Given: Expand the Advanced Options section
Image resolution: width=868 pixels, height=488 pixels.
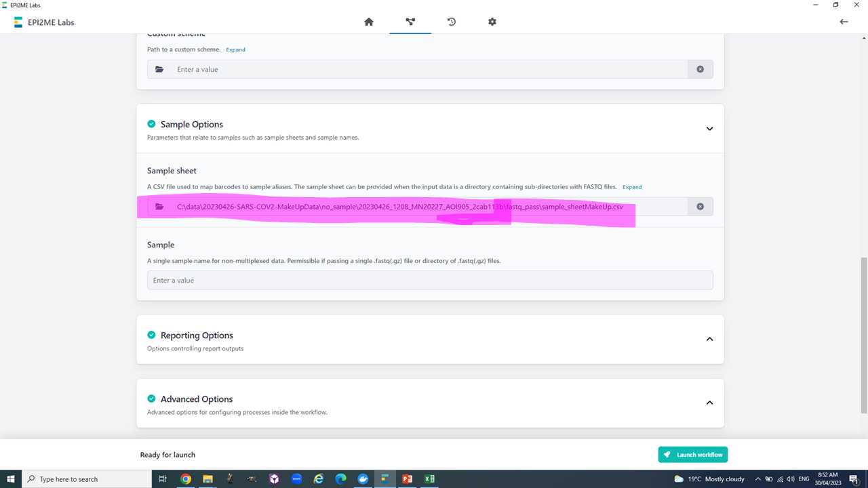Looking at the screenshot, I should [x=709, y=403].
